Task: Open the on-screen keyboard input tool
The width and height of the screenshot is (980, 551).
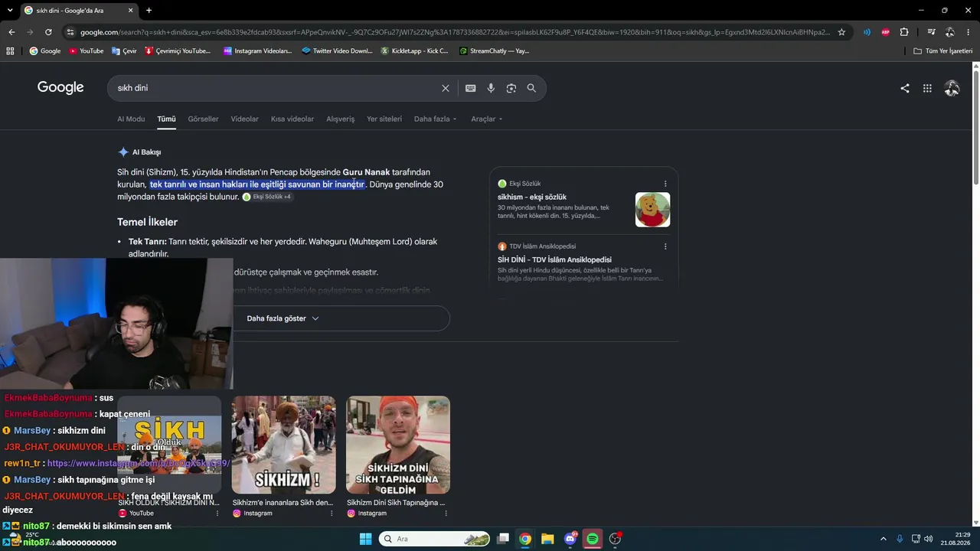Action: tap(471, 88)
